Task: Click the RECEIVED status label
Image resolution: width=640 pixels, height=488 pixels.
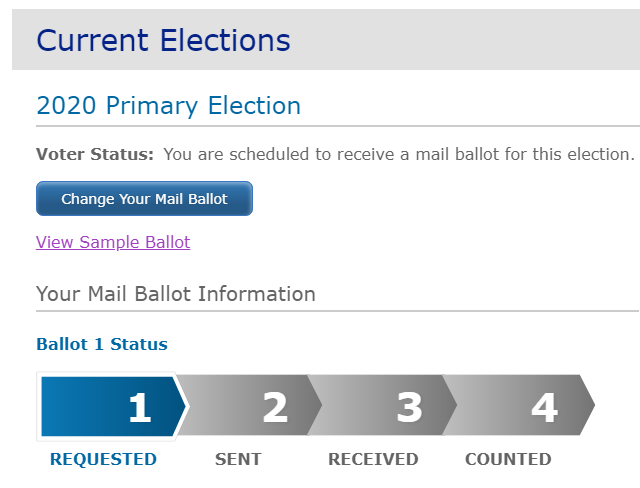Action: (x=373, y=459)
